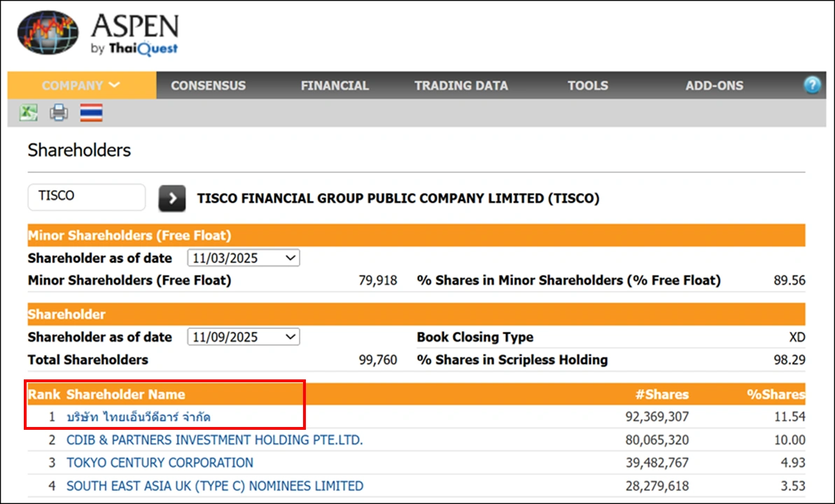
Task: Click the ASPEN by ThaiQuest title text
Action: (134, 34)
